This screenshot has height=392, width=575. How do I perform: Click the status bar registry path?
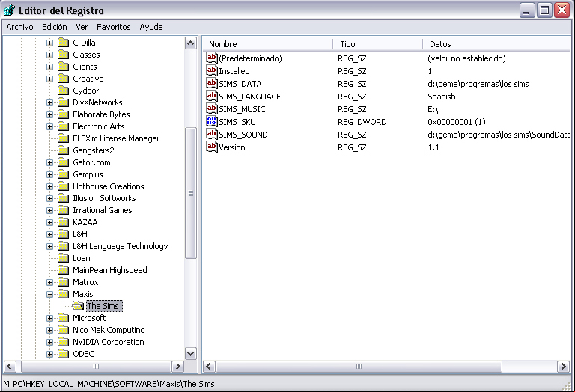pos(109,384)
